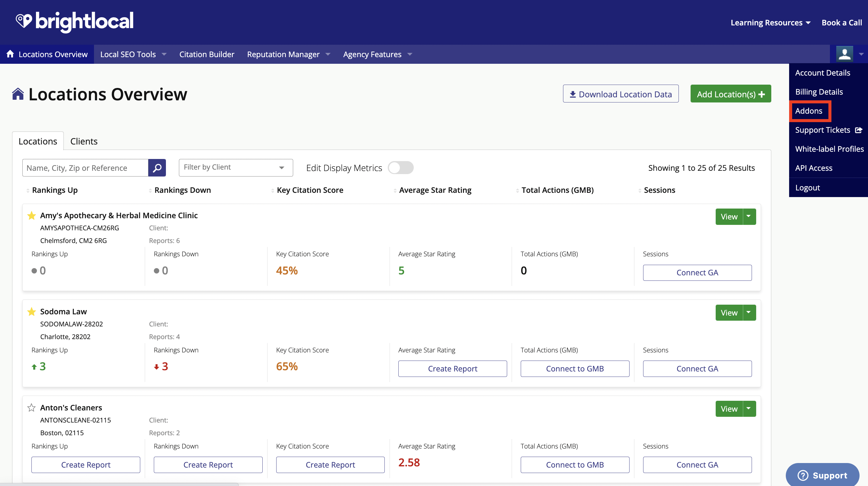Viewport: 868px width, 486px height.
Task: Click View button for Amy's Apothecary
Action: point(729,217)
